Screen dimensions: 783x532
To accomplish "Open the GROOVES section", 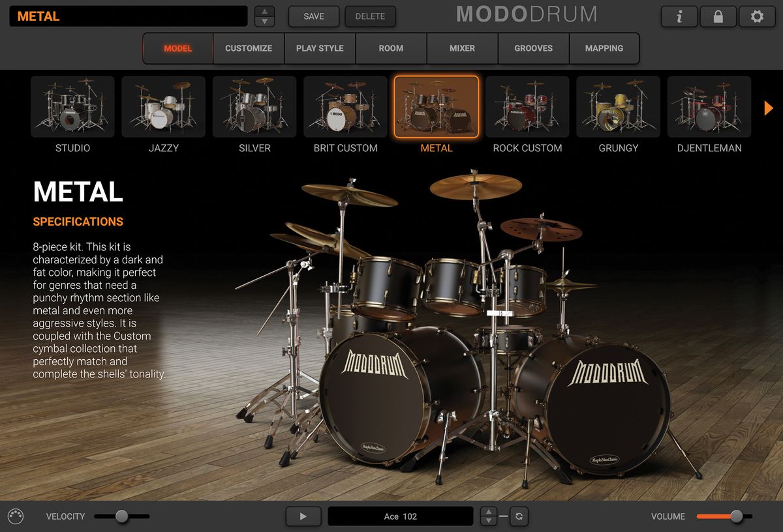I will (534, 48).
